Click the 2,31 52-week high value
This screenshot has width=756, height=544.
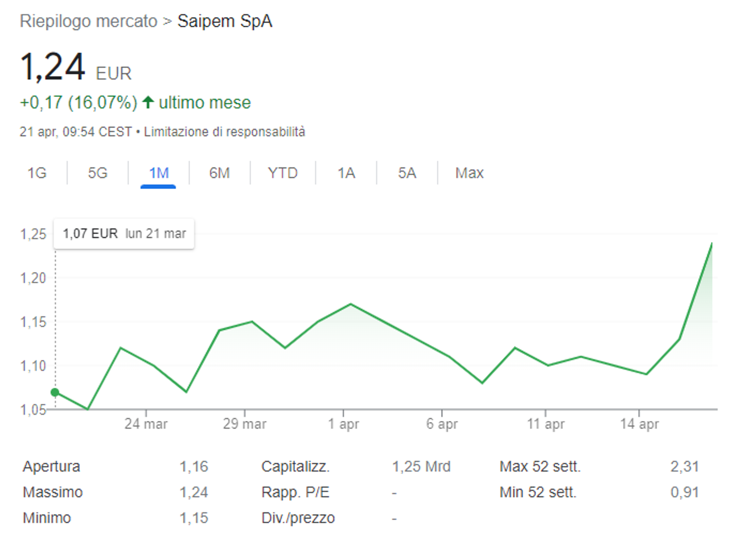pos(685,466)
